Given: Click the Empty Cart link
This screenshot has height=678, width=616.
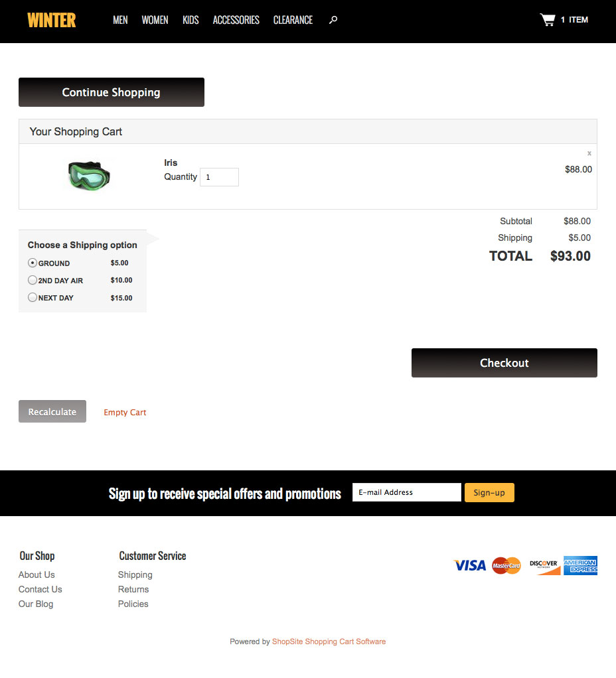Looking at the screenshot, I should point(125,413).
